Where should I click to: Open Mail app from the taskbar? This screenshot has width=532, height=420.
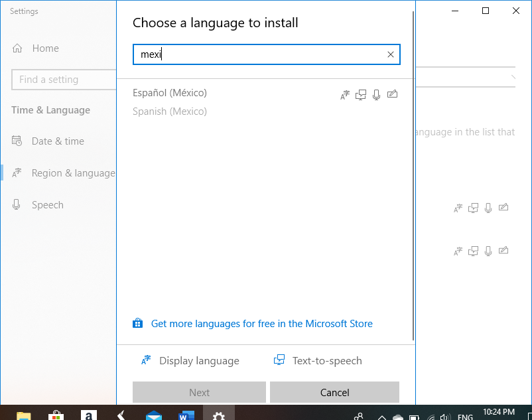tap(154, 415)
